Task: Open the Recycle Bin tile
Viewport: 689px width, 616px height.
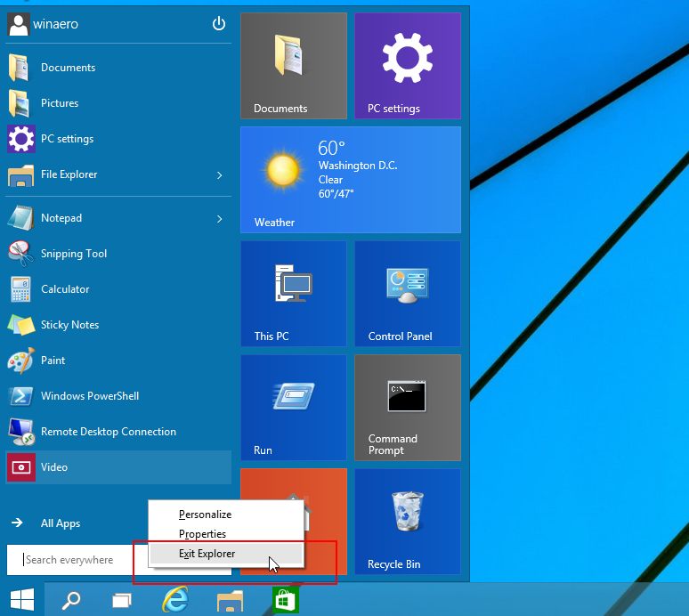Action: coord(408,522)
